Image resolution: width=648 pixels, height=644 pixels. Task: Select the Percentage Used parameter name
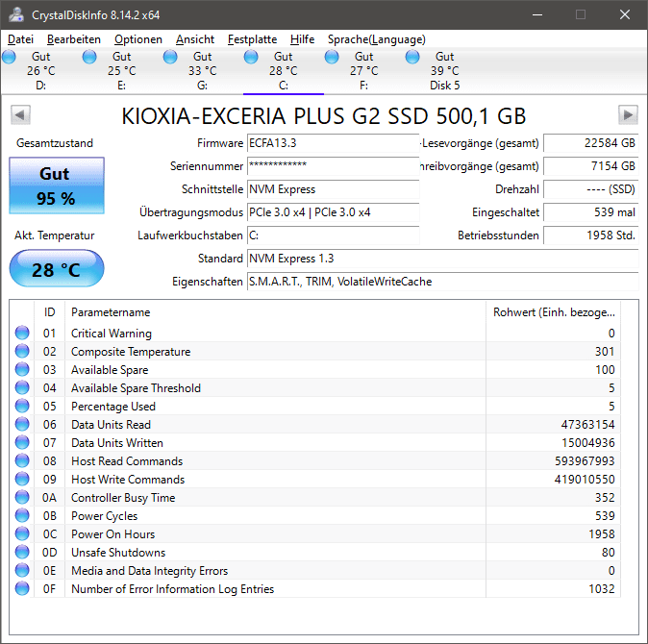pos(113,407)
